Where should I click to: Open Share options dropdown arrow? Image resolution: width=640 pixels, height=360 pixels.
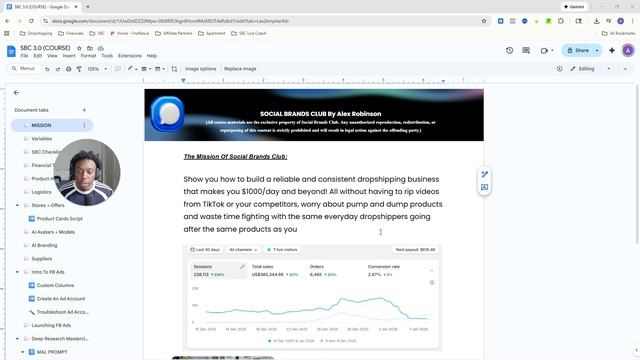(597, 51)
